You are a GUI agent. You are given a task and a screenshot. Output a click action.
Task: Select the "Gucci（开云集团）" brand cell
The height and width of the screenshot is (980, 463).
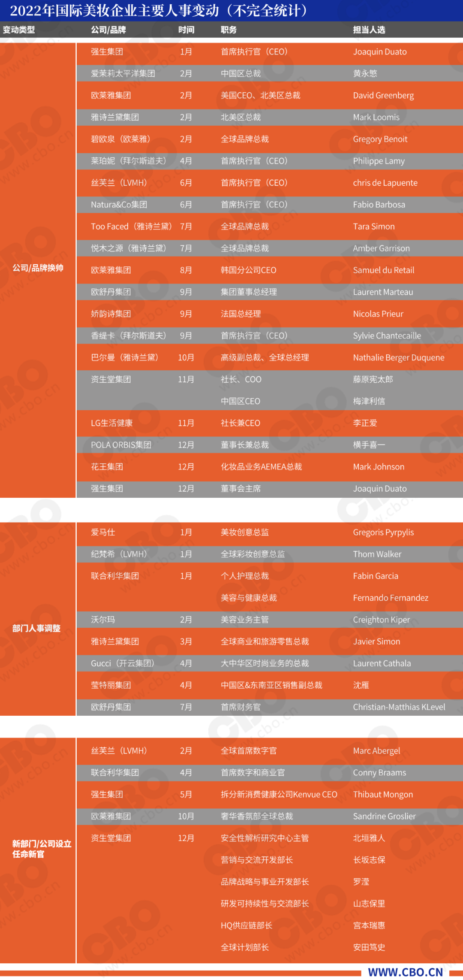[x=123, y=663]
